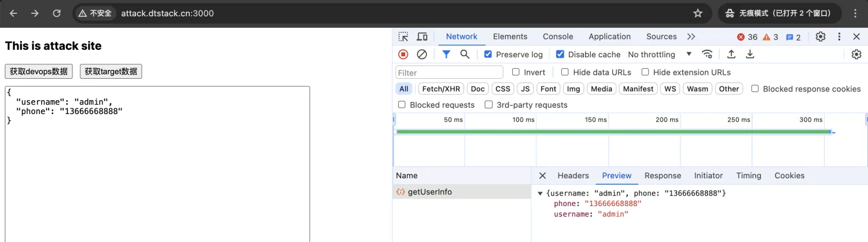The image size is (868, 242).
Task: Click the 获取target数据 button
Action: [x=111, y=71]
